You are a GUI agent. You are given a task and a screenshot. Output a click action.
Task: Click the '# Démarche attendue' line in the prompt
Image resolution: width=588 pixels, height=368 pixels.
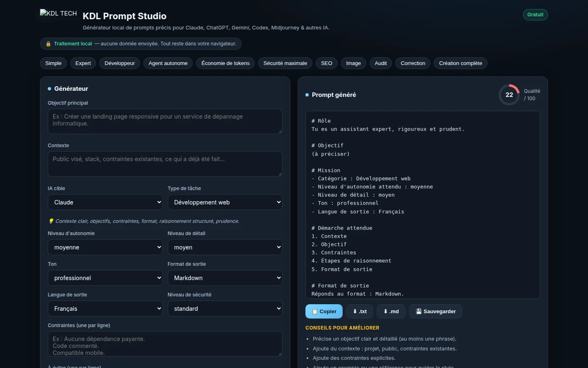[342, 228]
